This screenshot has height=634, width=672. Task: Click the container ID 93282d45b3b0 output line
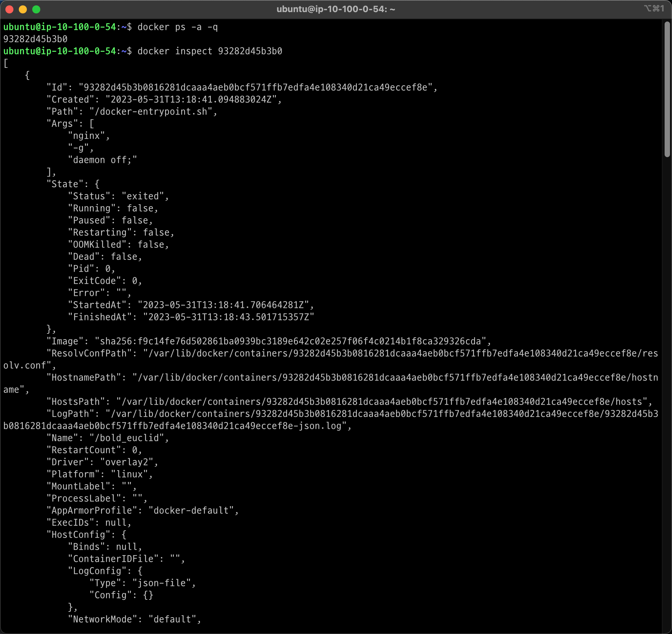[x=35, y=39]
